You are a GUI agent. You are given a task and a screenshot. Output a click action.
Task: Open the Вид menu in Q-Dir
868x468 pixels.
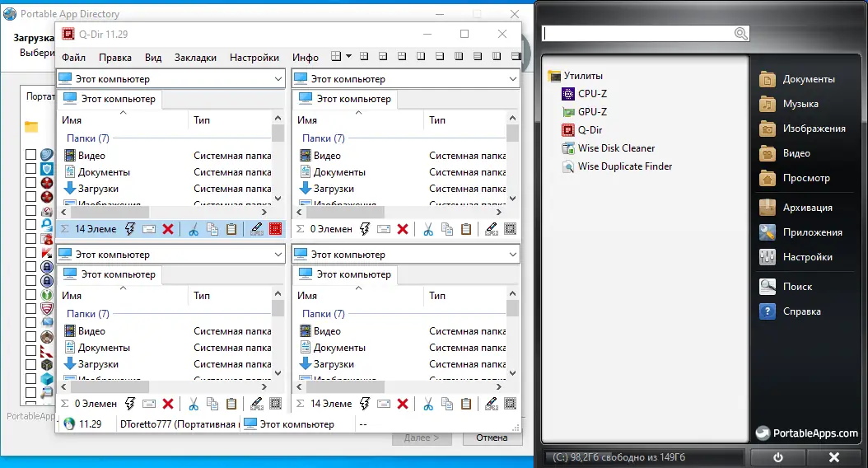point(153,58)
